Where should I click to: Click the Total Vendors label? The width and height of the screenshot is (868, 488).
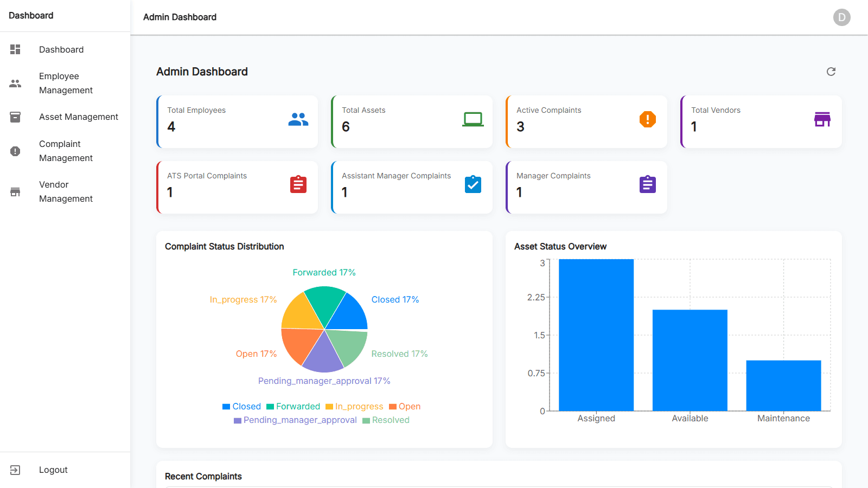pos(716,110)
